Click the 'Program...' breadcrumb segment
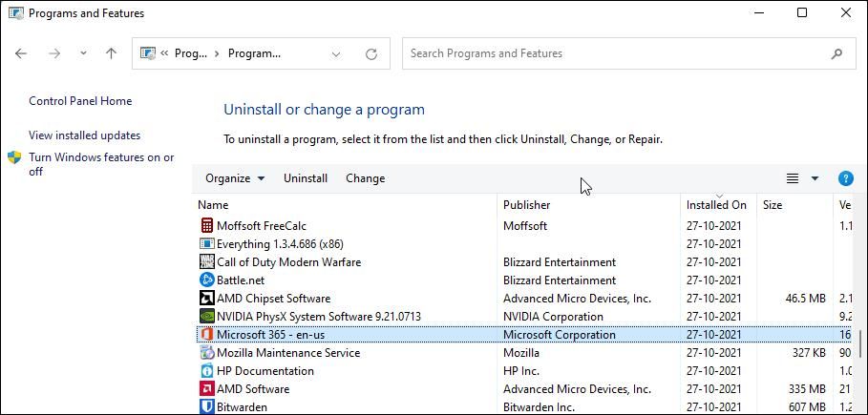 255,53
